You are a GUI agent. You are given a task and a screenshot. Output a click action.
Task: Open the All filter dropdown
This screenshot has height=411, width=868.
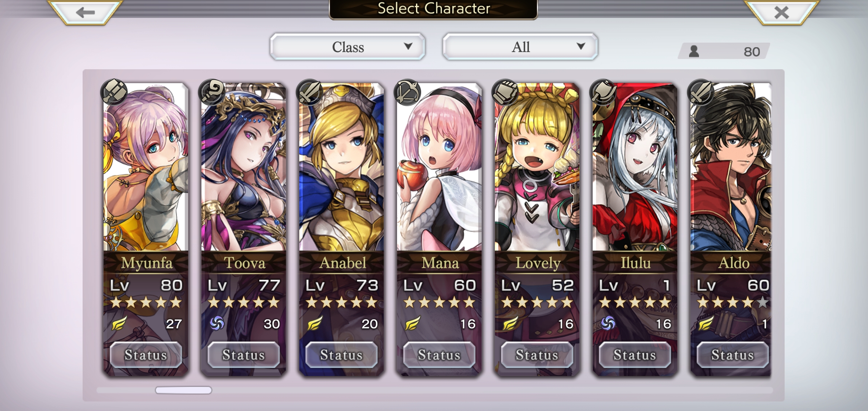click(x=520, y=47)
